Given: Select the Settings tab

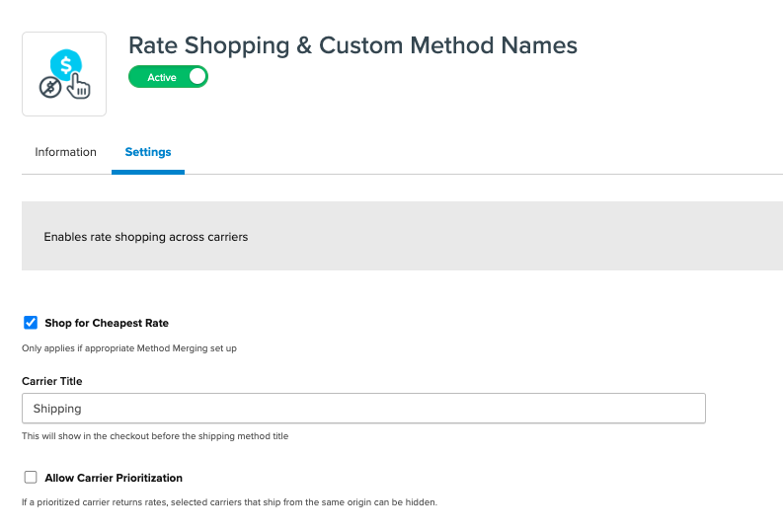Looking at the screenshot, I should point(147,152).
